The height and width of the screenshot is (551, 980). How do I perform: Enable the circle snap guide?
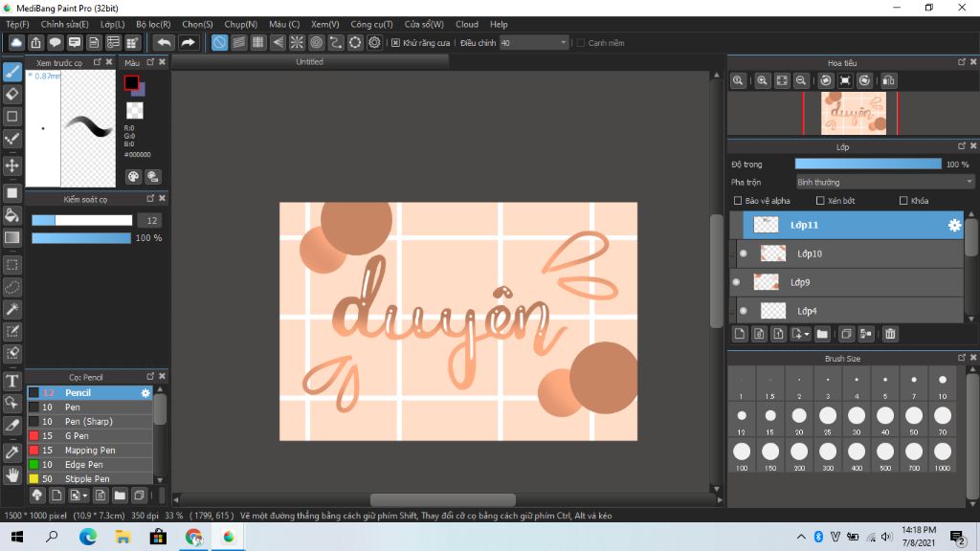pyautogui.click(x=316, y=42)
